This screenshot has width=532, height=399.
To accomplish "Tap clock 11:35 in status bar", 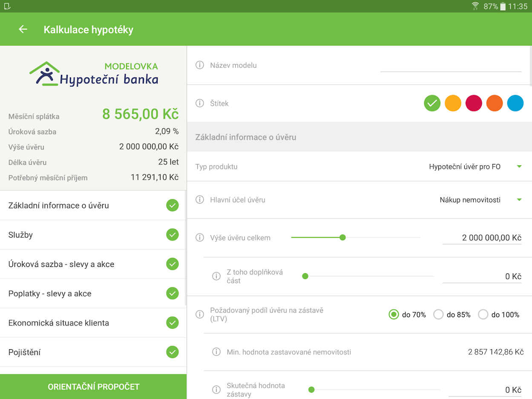I will tap(518, 6).
